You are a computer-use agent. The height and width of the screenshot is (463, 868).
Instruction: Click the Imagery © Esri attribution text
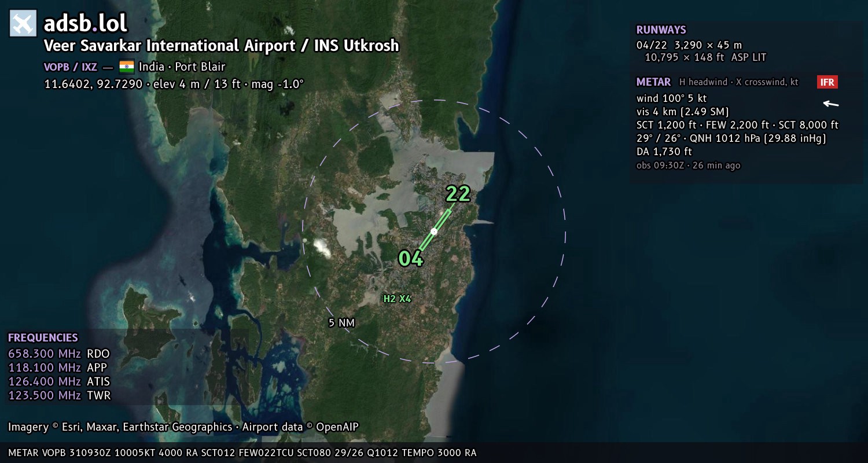[x=183, y=427]
